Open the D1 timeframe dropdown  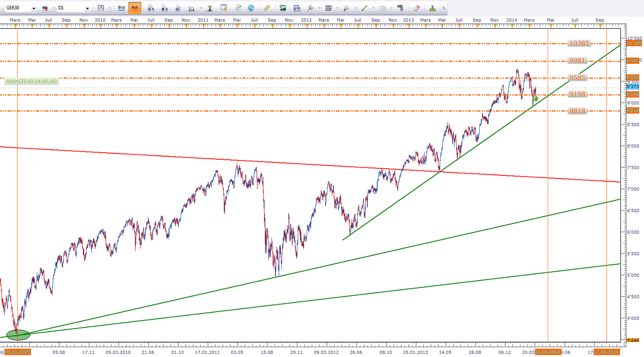point(87,8)
